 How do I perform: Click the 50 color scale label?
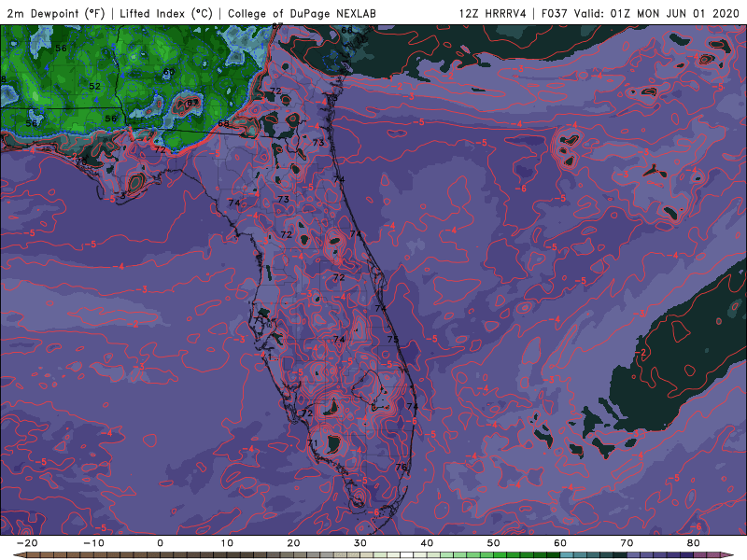(494, 543)
